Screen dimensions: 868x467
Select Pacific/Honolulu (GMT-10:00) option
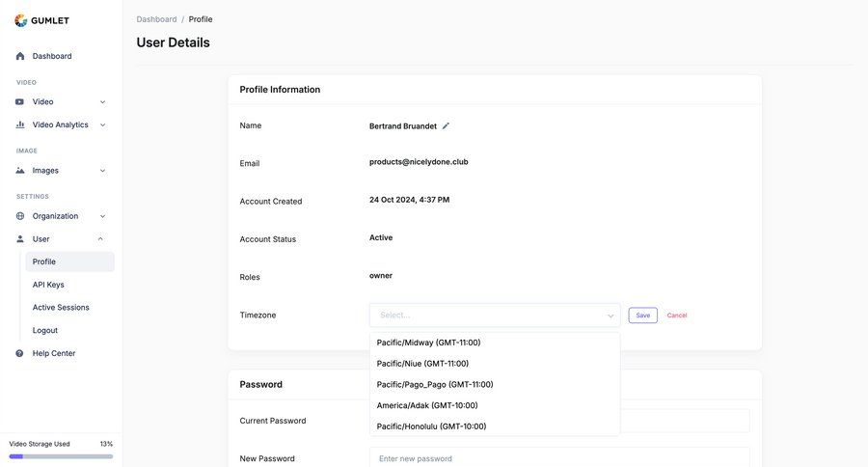pos(495,426)
